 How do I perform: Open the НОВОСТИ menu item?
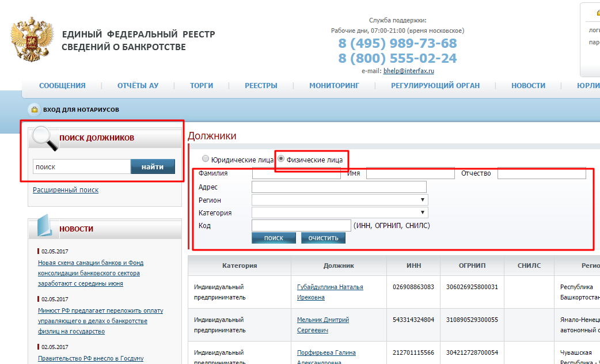[x=528, y=86]
